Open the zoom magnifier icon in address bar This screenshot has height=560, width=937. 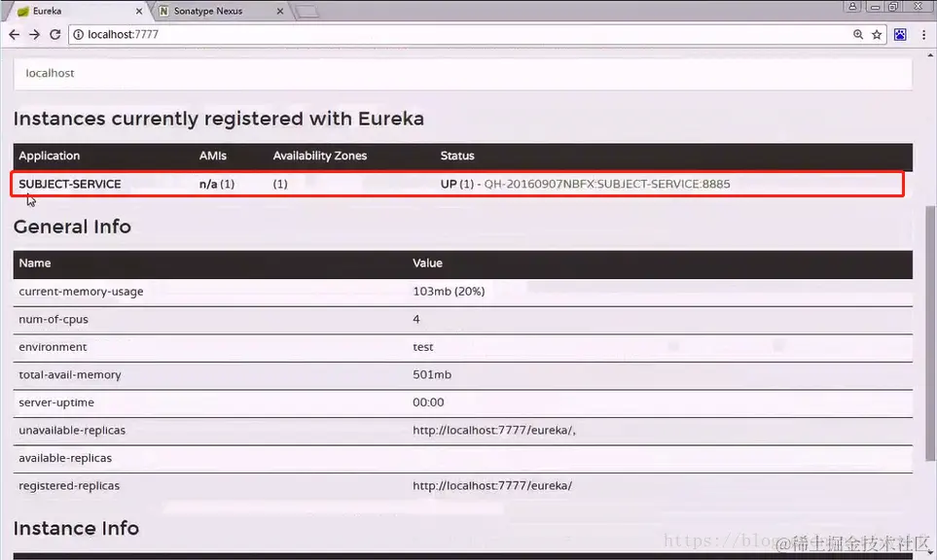tap(858, 35)
